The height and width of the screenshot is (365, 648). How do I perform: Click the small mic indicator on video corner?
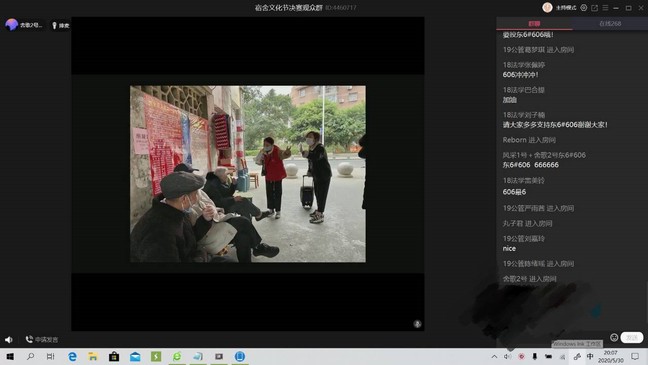point(417,324)
